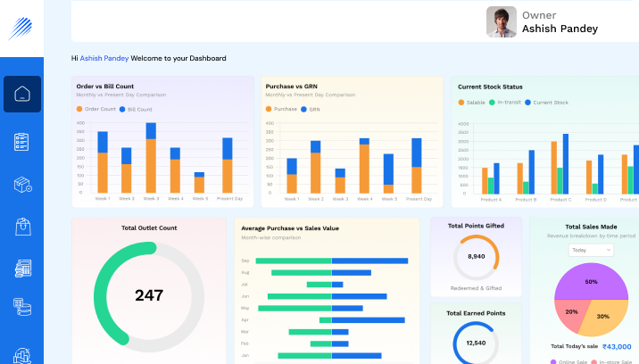Click the Owner role label
639x364 pixels.
[539, 15]
